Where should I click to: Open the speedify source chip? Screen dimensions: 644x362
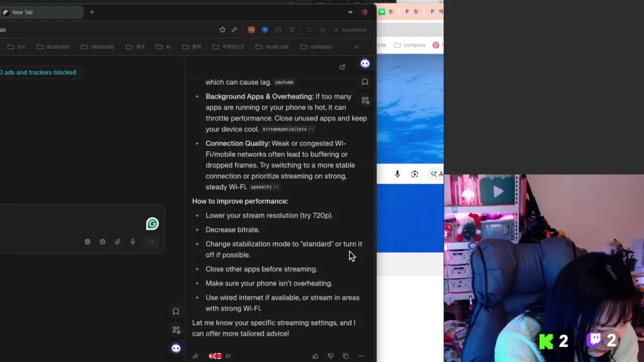point(265,187)
